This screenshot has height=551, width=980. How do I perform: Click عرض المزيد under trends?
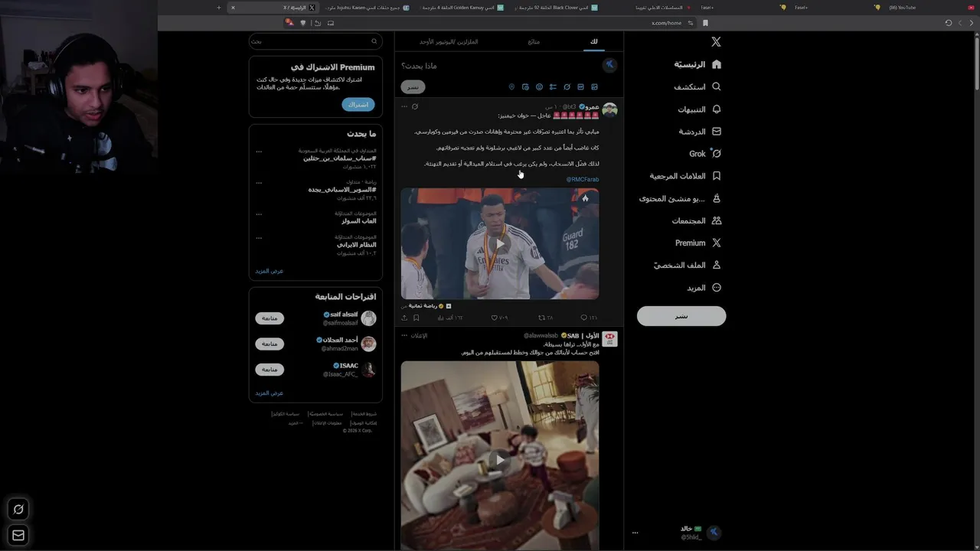coord(269,271)
